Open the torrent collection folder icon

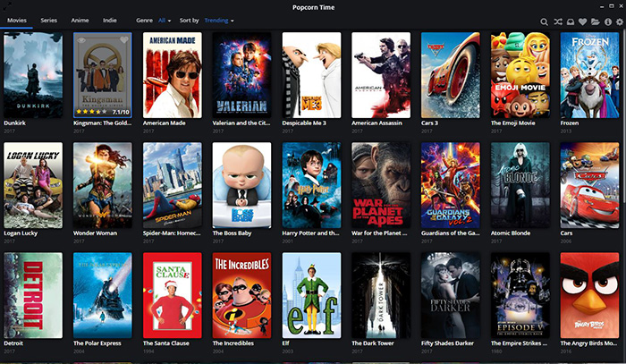coord(596,21)
